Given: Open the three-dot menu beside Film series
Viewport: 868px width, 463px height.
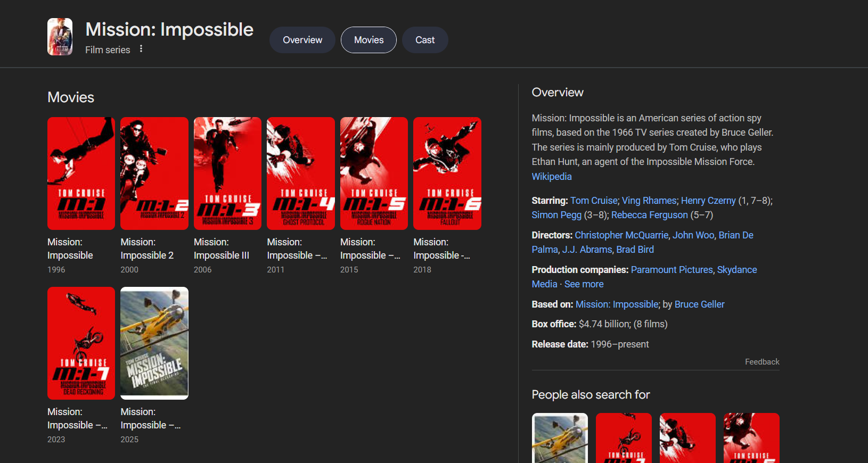Looking at the screenshot, I should click(141, 49).
